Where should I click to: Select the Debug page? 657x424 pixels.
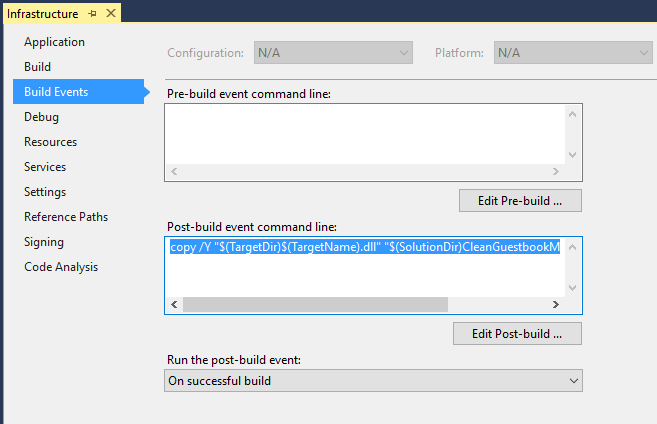(x=41, y=117)
